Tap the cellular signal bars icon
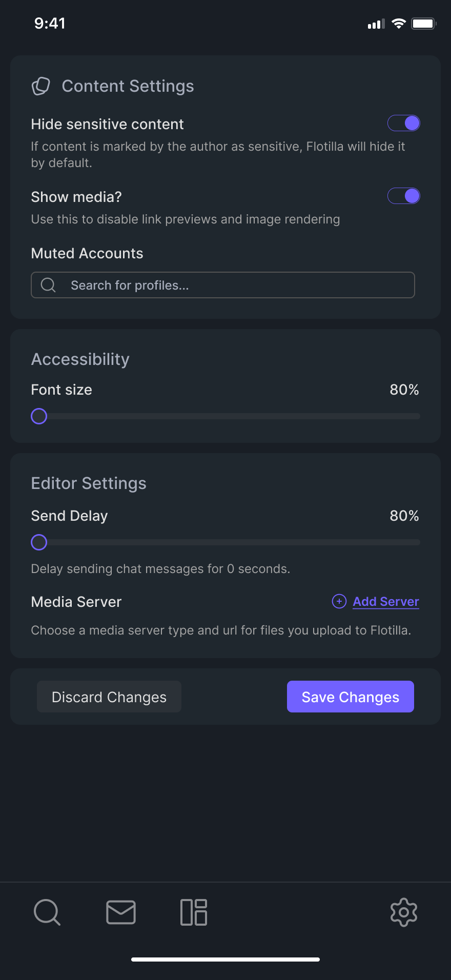 [376, 24]
